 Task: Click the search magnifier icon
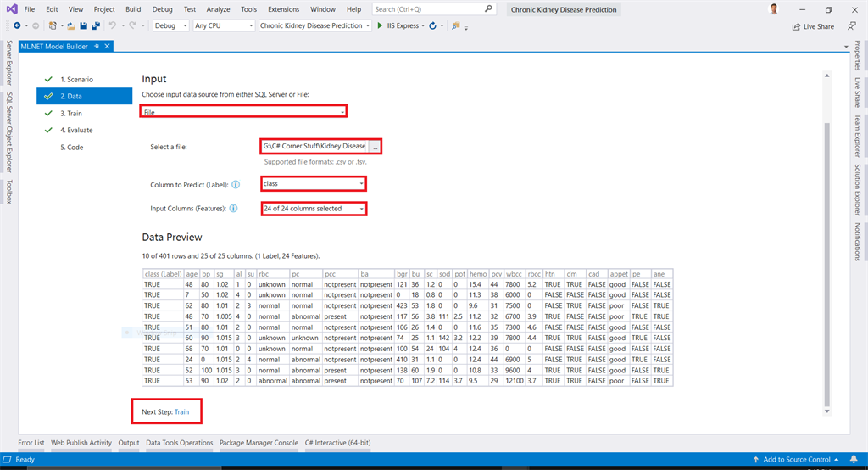[x=488, y=8]
